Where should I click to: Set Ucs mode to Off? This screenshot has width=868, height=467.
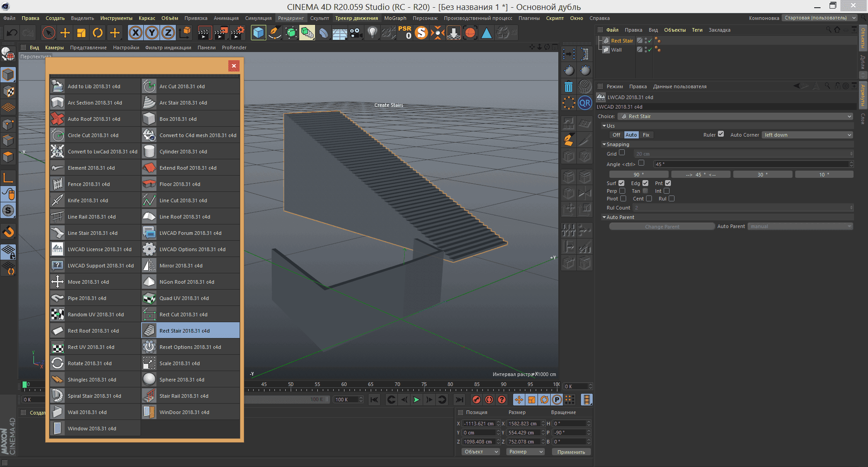pyautogui.click(x=616, y=135)
